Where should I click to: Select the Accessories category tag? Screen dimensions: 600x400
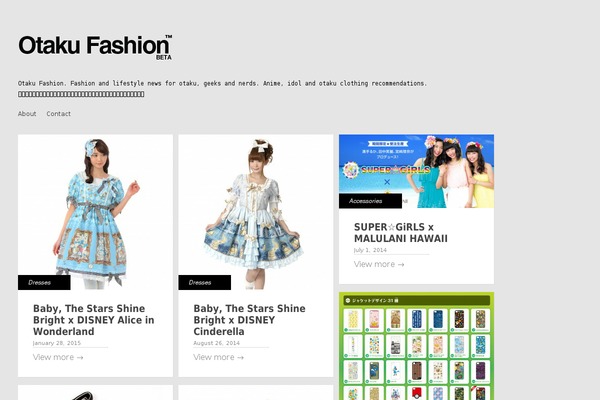(370, 201)
